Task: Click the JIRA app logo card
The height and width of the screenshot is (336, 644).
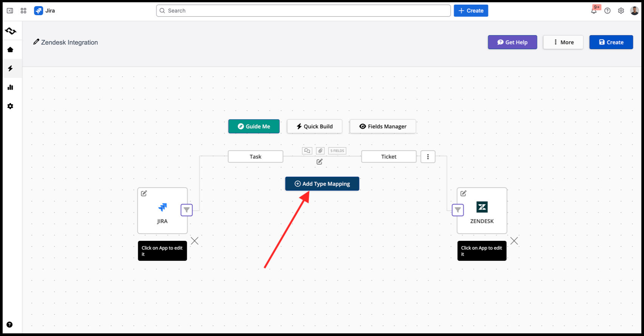Action: click(163, 211)
